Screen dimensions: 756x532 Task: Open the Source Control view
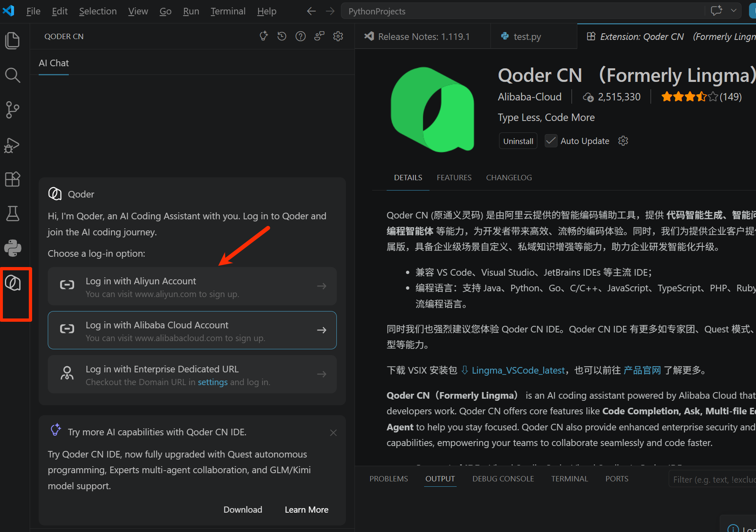coord(12,110)
